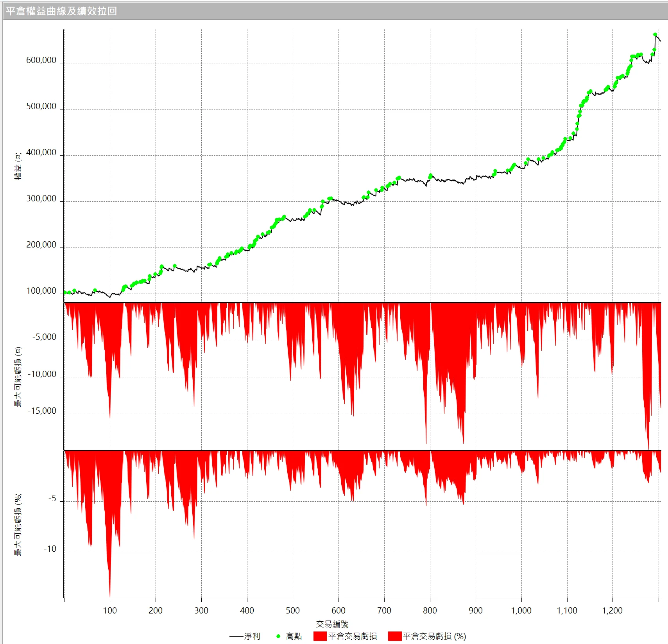Screen dimensions: 668x644
Task: Click the y-axis label 500,000
Action: coord(41,106)
